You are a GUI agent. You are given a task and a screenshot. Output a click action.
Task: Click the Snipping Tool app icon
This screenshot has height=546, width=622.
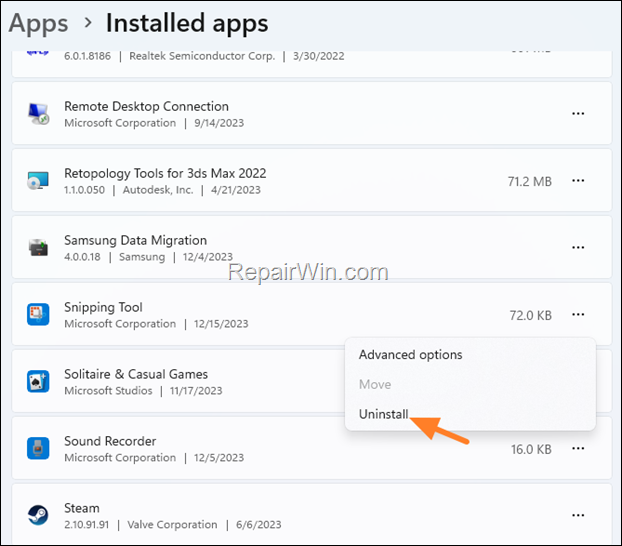coord(38,314)
